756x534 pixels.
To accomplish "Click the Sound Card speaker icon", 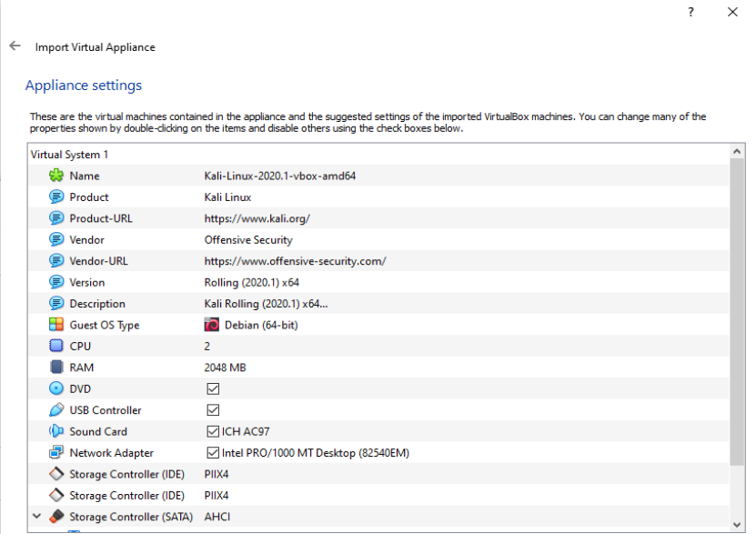I will (x=56, y=431).
